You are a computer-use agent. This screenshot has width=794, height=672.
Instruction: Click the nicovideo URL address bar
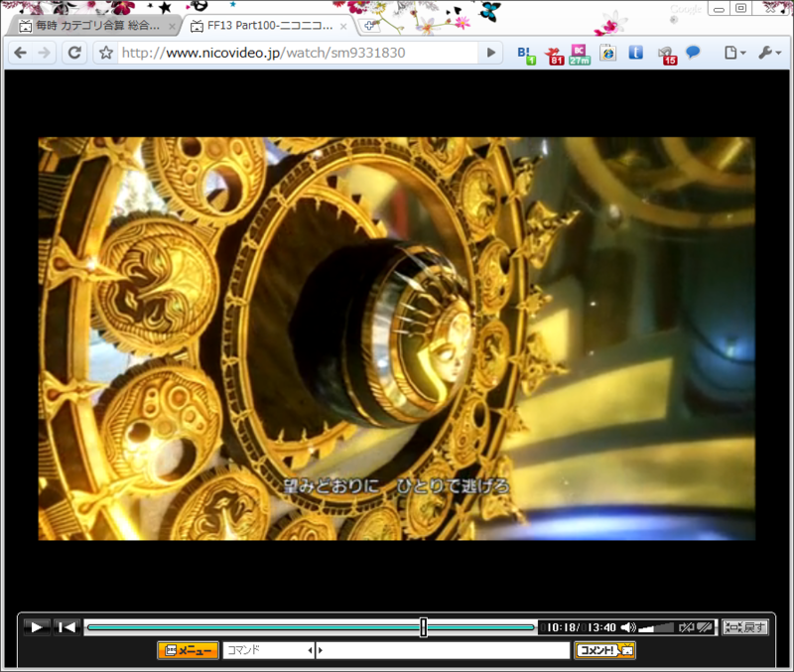(299, 53)
